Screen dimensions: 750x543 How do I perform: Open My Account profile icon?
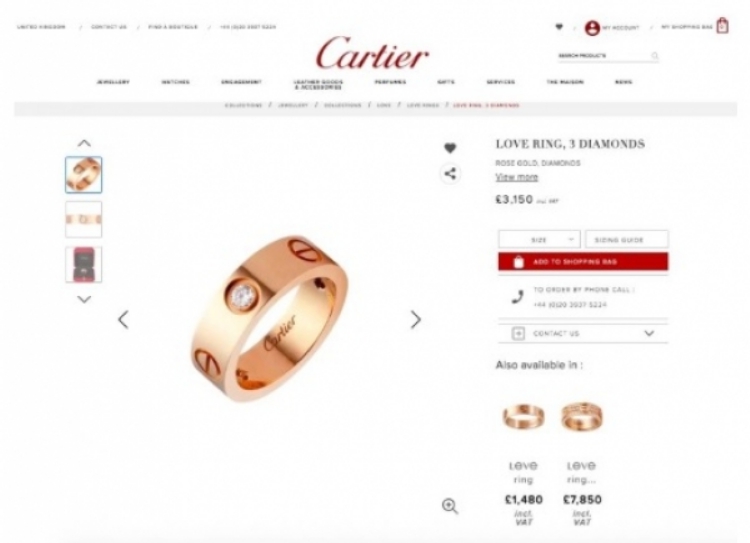click(592, 28)
